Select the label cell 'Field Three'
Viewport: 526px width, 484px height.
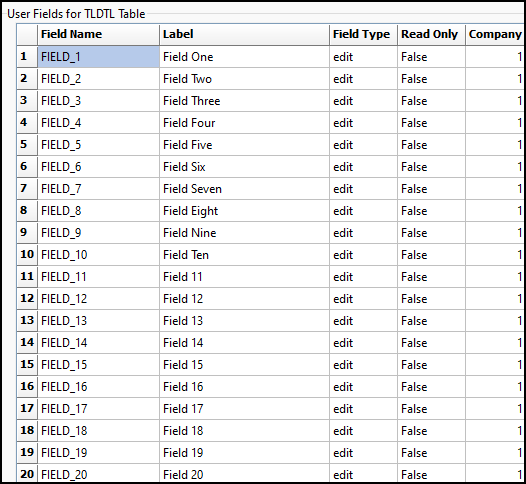tap(245, 101)
